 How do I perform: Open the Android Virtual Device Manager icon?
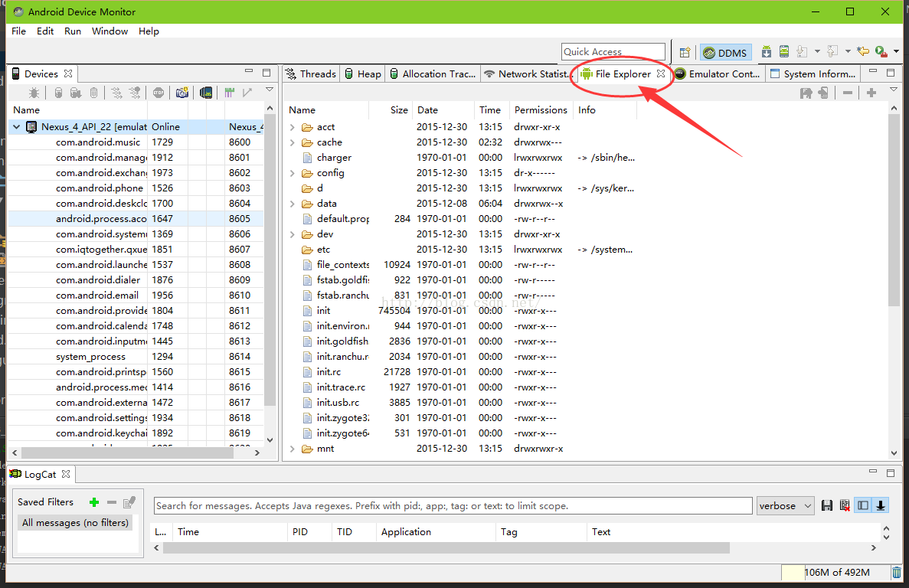783,51
